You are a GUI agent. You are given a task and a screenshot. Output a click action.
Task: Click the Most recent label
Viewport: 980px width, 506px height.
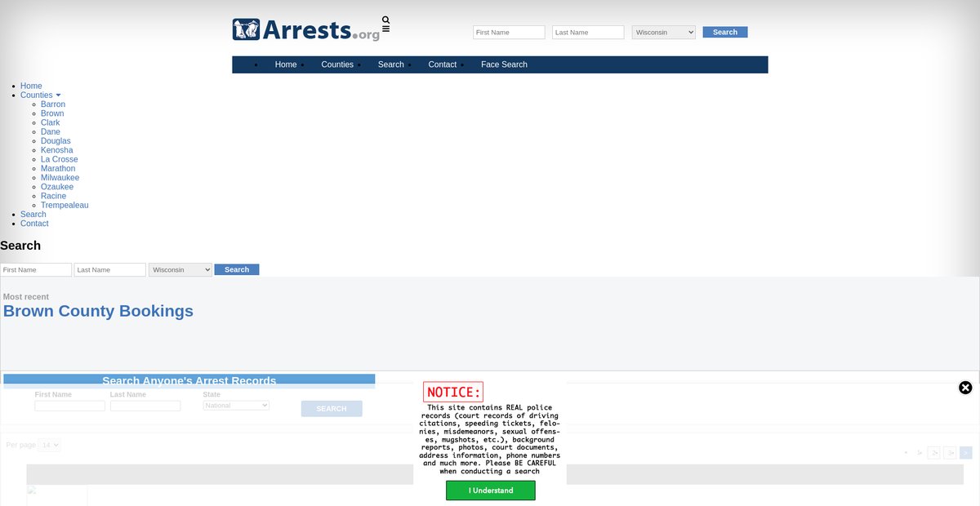tap(26, 297)
